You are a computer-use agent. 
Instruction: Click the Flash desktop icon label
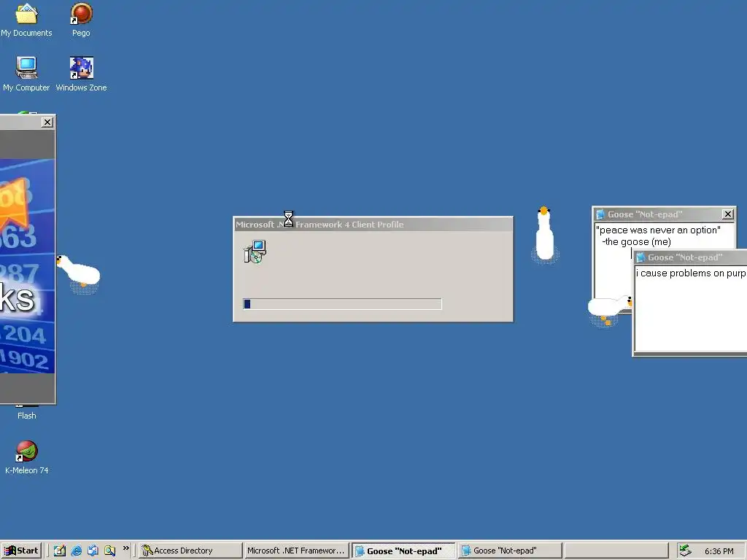(27, 416)
